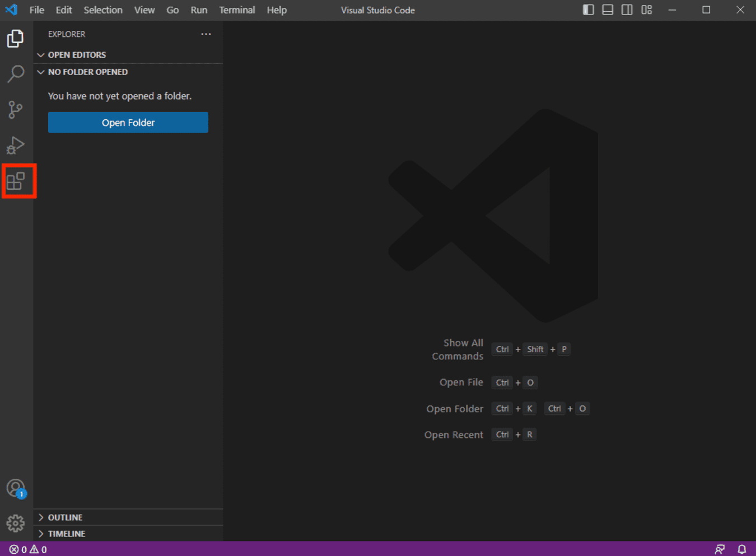Screen dimensions: 756x556
Task: Open the Help menu
Action: (277, 10)
